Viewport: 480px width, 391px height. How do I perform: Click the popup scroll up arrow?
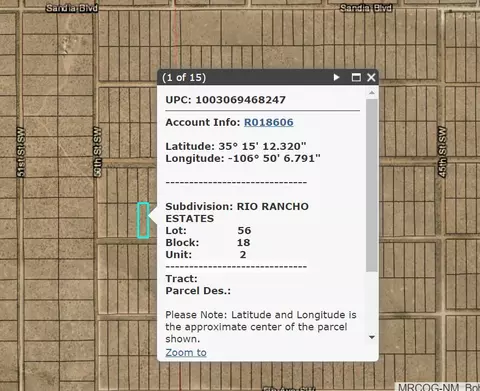click(372, 93)
